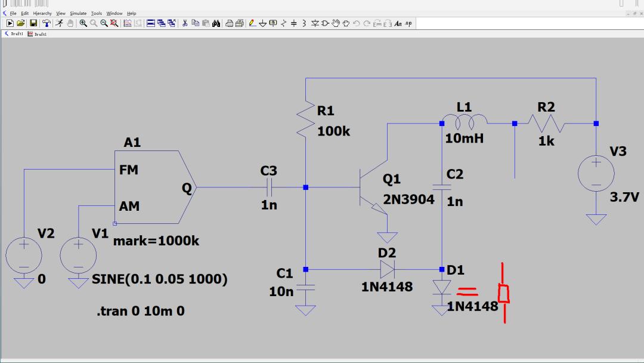Select the Place diode tool
This screenshot has width=644, height=363.
pyautogui.click(x=315, y=23)
